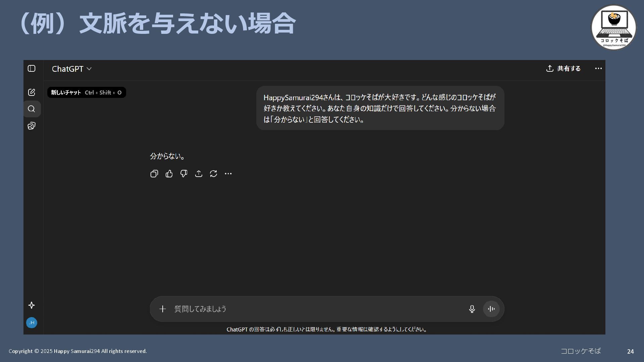
Task: Open search chats magnifier icon
Action: (x=32, y=109)
